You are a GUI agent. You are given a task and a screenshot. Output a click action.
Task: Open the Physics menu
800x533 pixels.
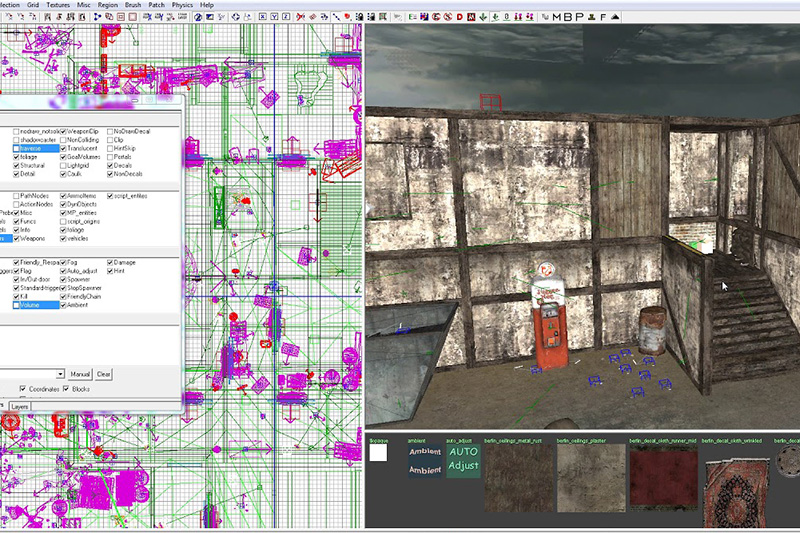pos(182,5)
